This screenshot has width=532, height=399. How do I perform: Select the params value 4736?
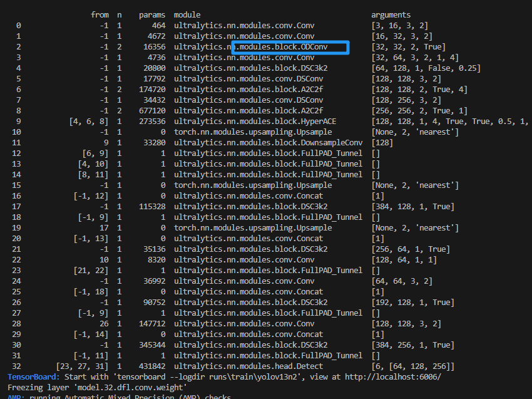click(156, 58)
